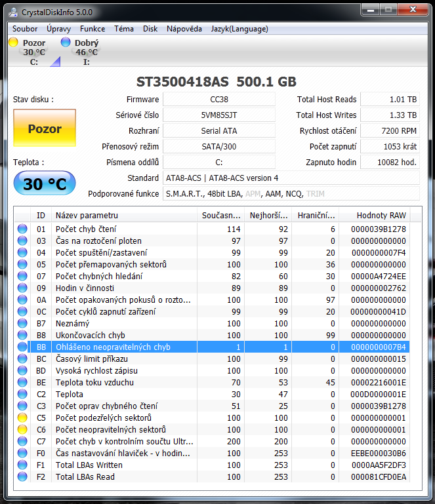435x504 pixels.
Task: Click the Počet zapnutí value 1053 krát
Action: point(390,147)
